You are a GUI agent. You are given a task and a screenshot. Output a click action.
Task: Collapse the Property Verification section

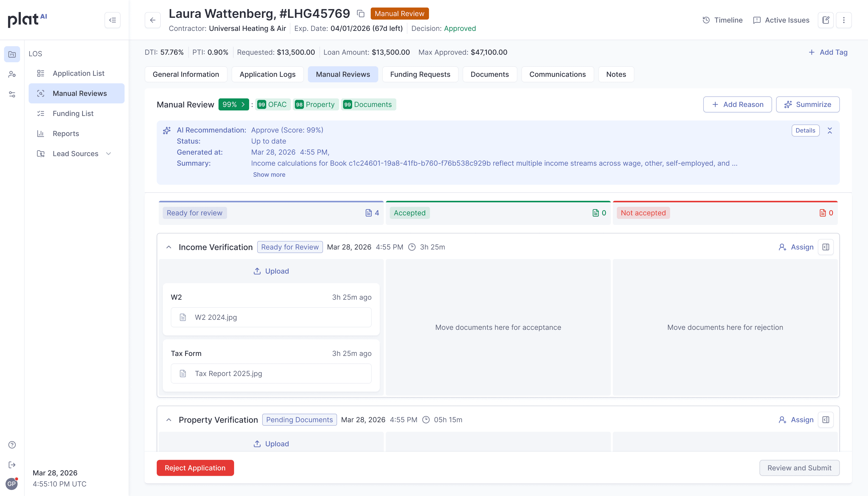[169, 420]
